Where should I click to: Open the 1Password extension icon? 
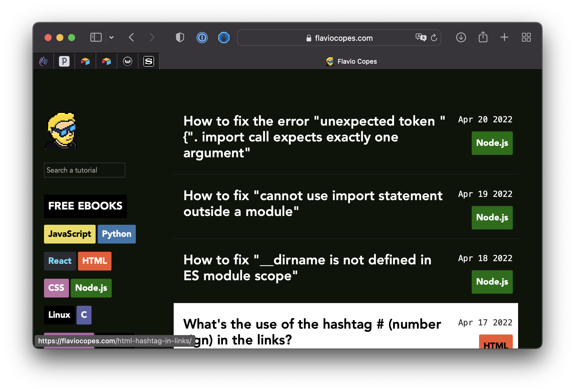(x=202, y=38)
